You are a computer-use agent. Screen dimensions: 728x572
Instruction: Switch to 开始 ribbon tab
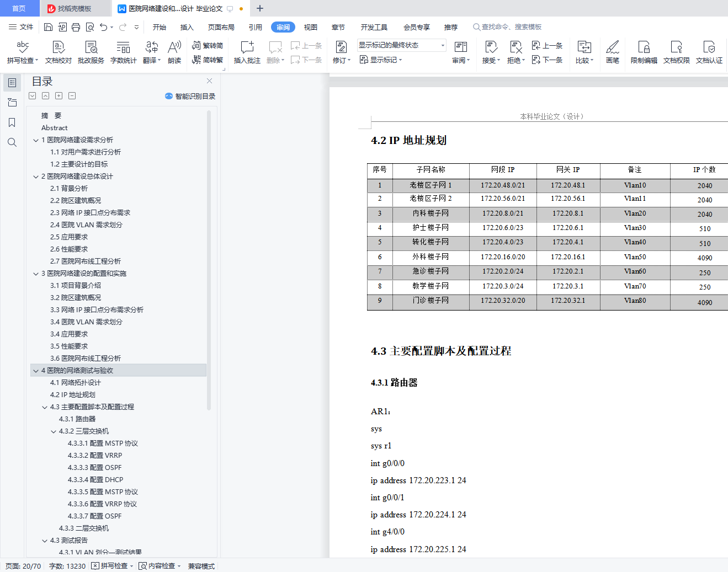[160, 27]
